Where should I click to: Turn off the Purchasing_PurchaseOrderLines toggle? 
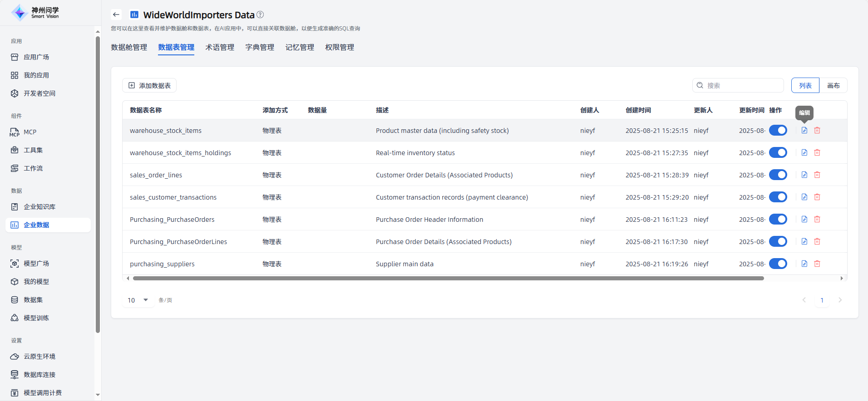point(778,242)
